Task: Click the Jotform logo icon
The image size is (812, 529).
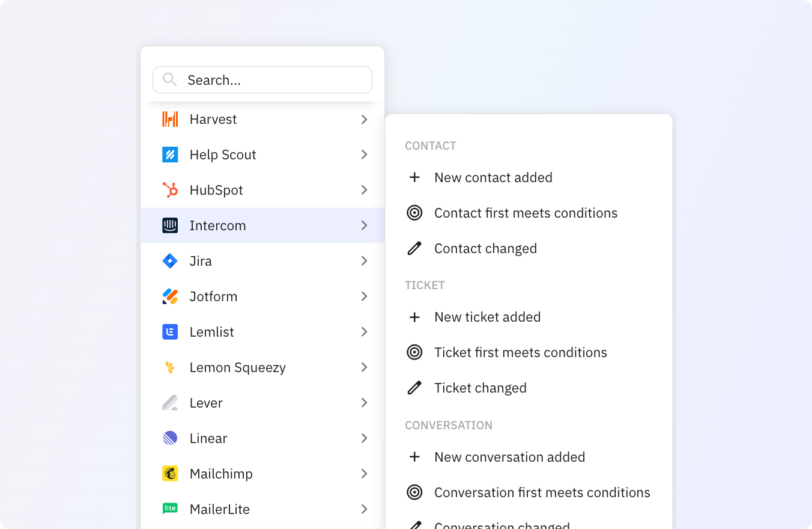Action: [170, 296]
